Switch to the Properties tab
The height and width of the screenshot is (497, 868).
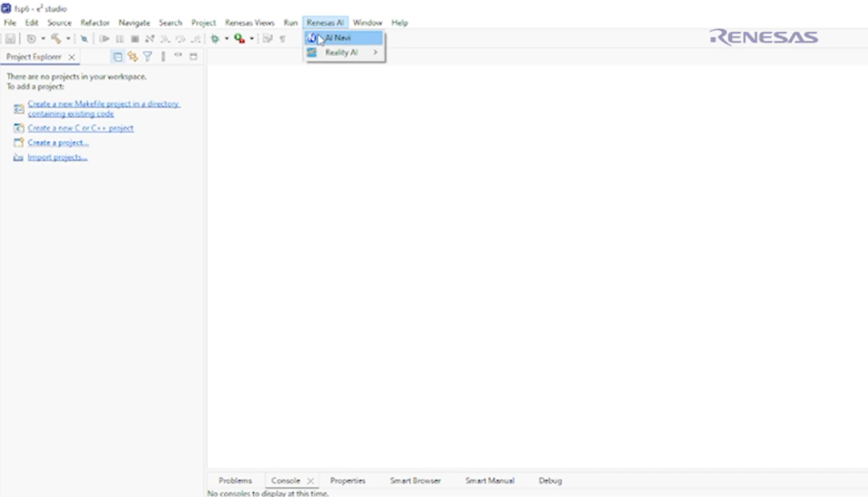[x=348, y=481]
